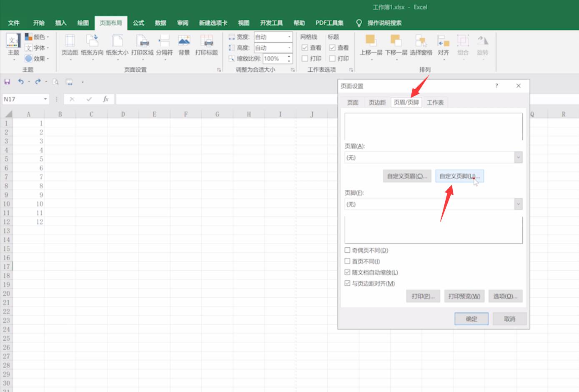Open the Align (对齐) menu
Screen dimensions: 579x392
[443, 47]
